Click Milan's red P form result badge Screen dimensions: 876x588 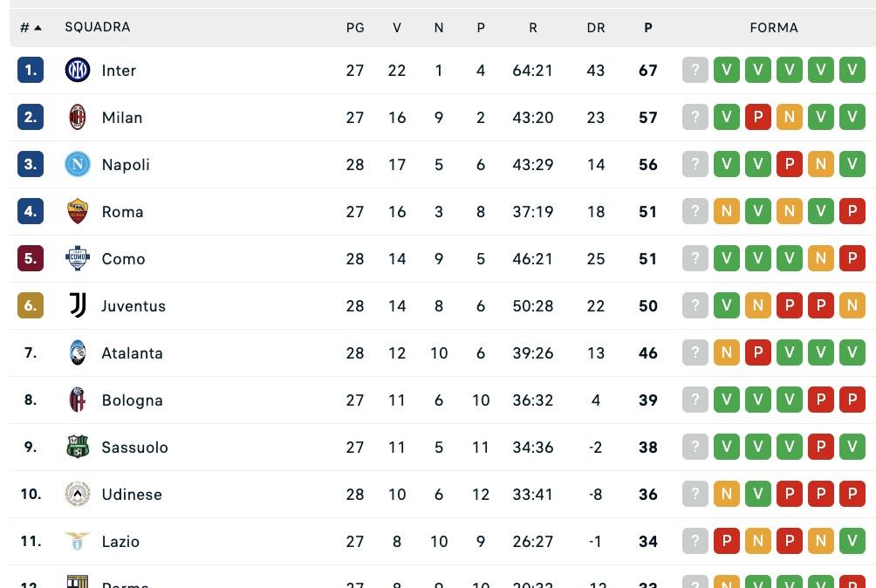click(758, 117)
